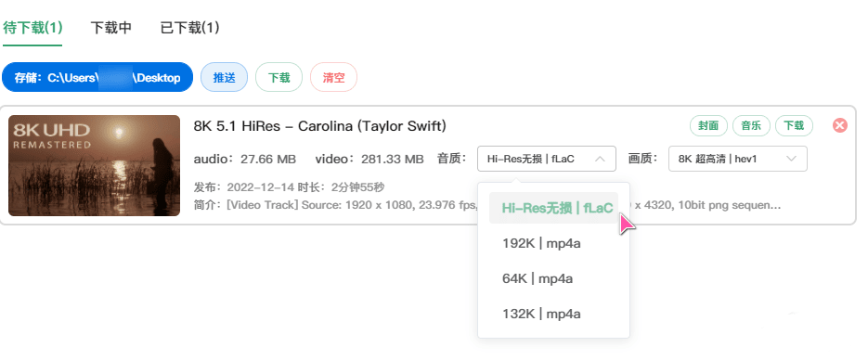
Task: Open the 已下载(1) tab
Action: (190, 28)
